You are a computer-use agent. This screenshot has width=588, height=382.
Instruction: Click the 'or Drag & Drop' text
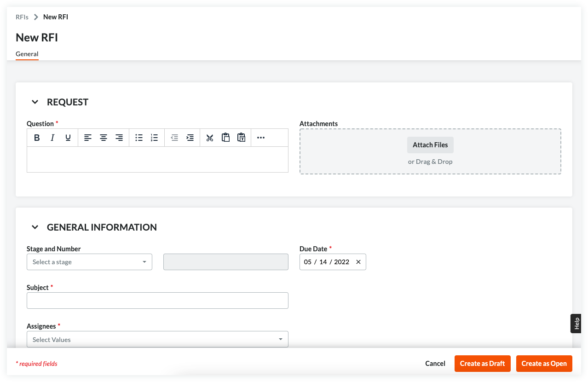[430, 162]
